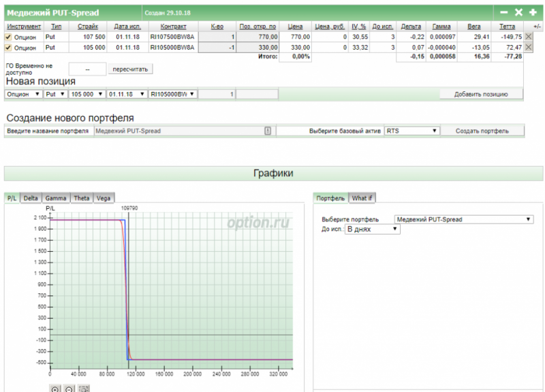Sort by the До исп. column header
Viewport: 545px width, 392px height.
pos(382,27)
